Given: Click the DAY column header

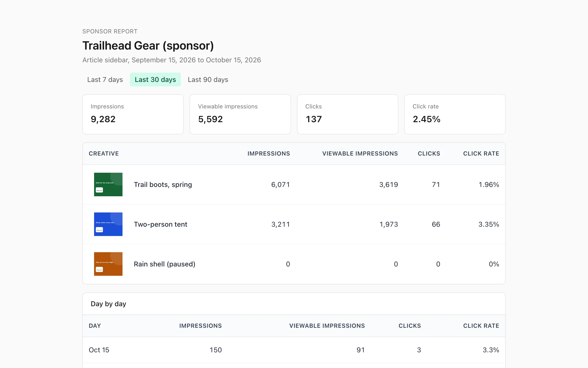Looking at the screenshot, I should 95,326.
